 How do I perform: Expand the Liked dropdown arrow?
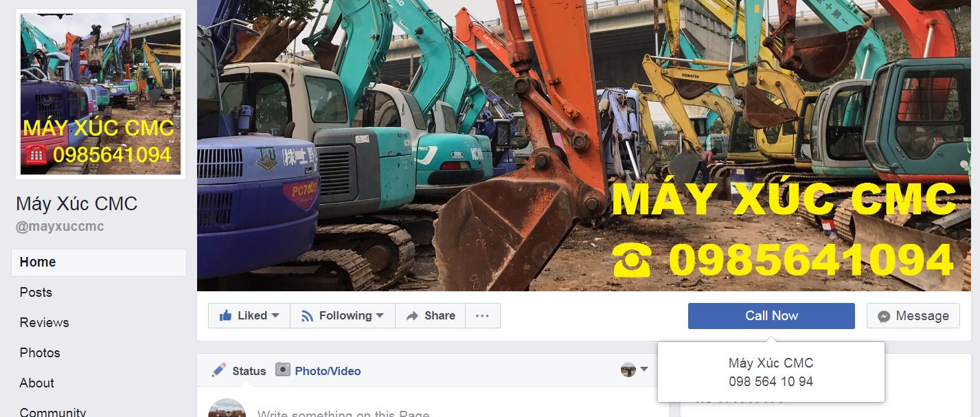pyautogui.click(x=275, y=315)
